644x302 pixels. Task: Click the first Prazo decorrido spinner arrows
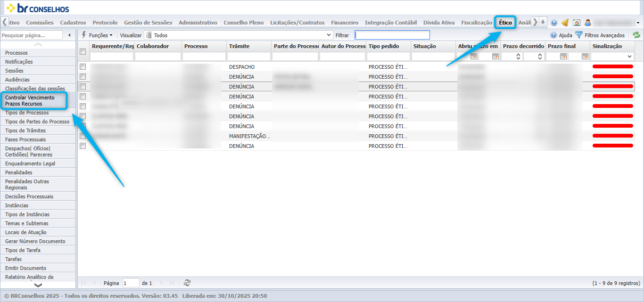coord(519,56)
